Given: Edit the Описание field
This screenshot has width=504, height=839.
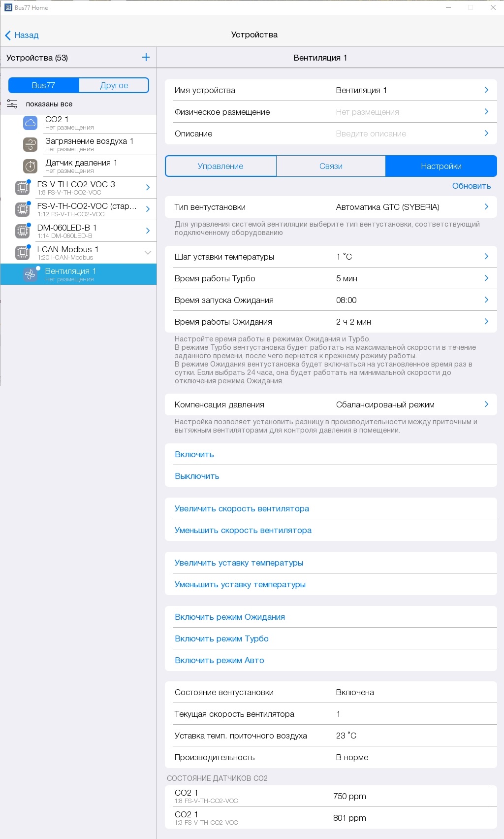Looking at the screenshot, I should click(331, 134).
